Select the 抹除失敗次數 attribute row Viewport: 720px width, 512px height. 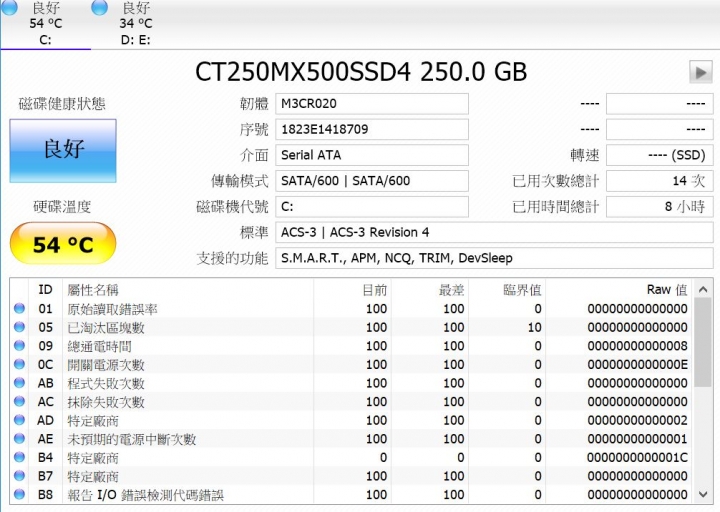click(352, 401)
